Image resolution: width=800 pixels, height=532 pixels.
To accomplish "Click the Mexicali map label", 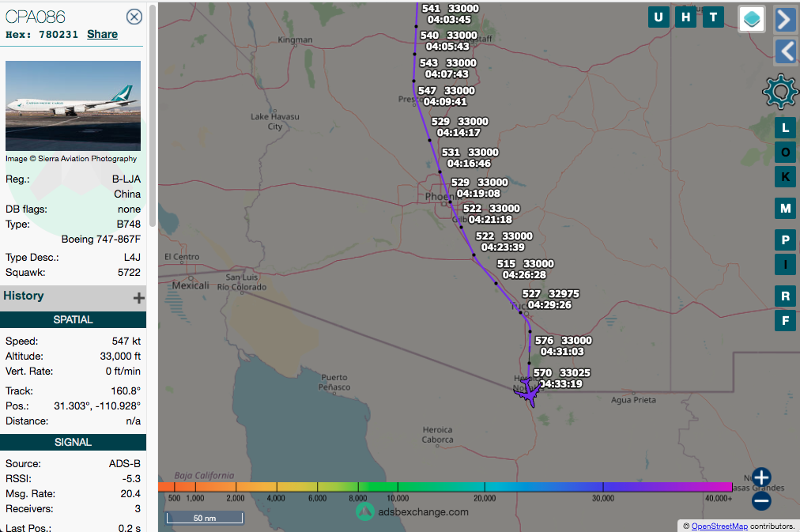I will (x=191, y=285).
